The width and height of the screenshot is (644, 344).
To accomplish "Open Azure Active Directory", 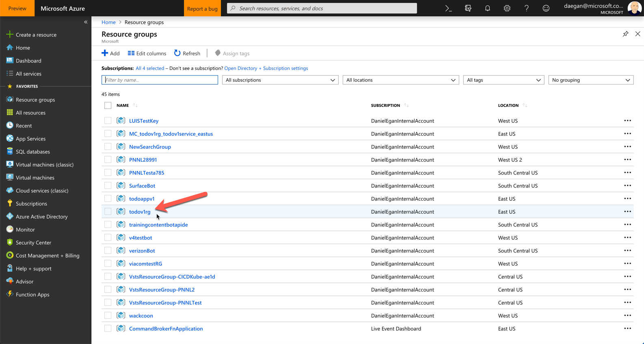I will pyautogui.click(x=41, y=216).
